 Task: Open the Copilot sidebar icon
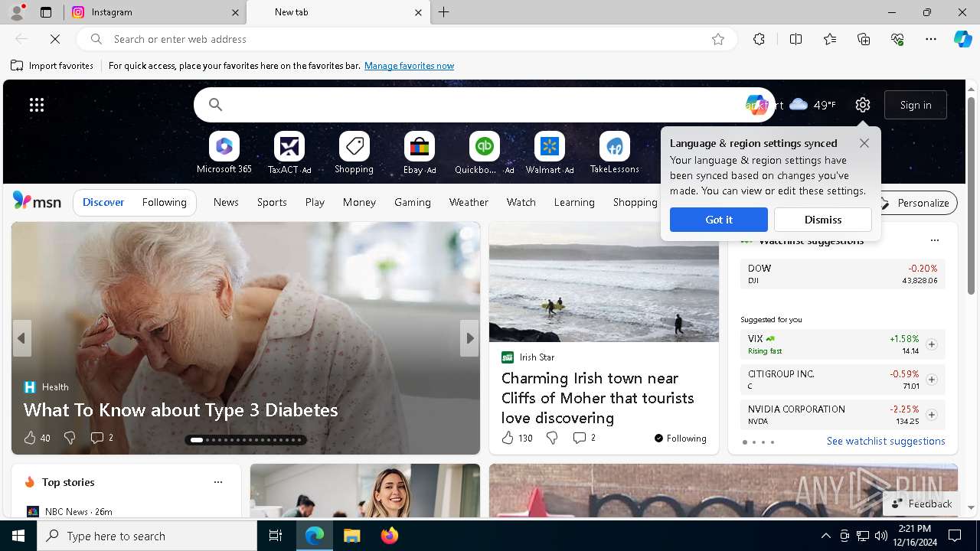(962, 39)
